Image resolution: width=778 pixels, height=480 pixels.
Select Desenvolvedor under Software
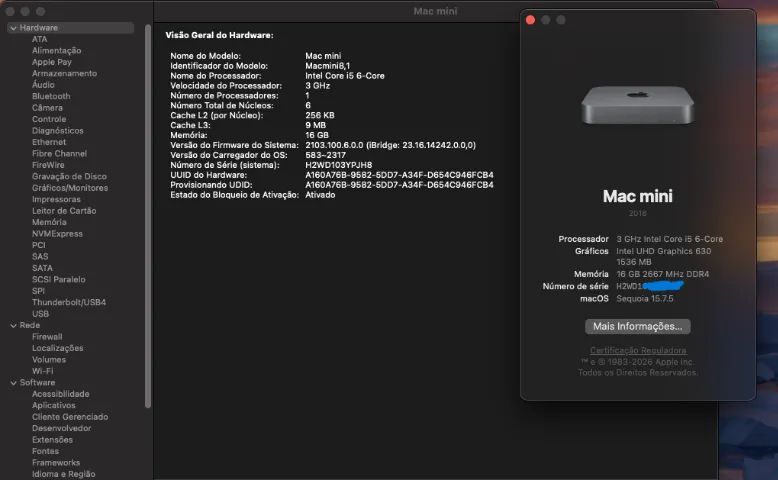point(62,428)
